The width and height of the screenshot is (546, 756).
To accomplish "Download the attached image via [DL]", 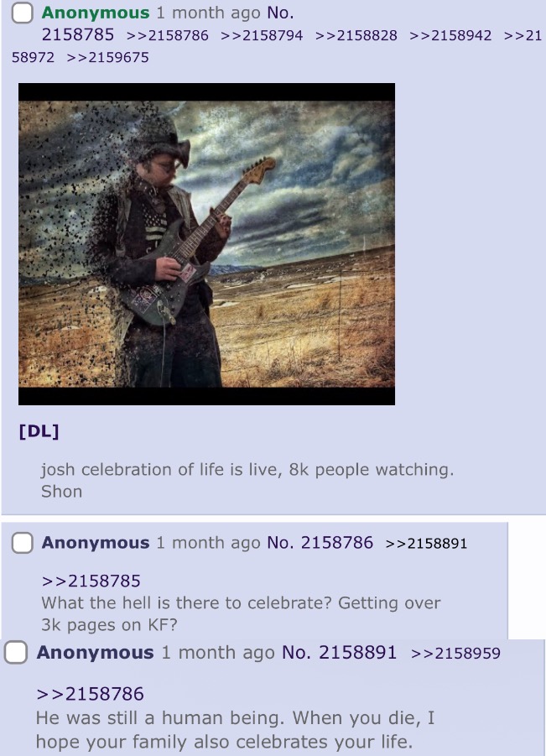I will [39, 430].
